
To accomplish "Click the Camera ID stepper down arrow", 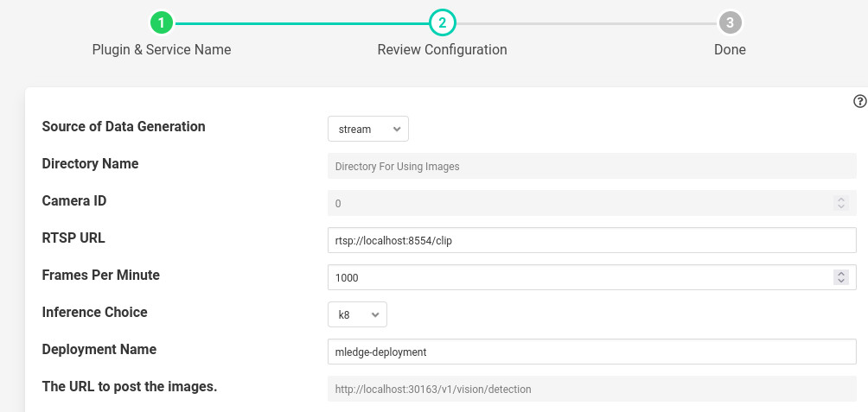I will click(840, 207).
